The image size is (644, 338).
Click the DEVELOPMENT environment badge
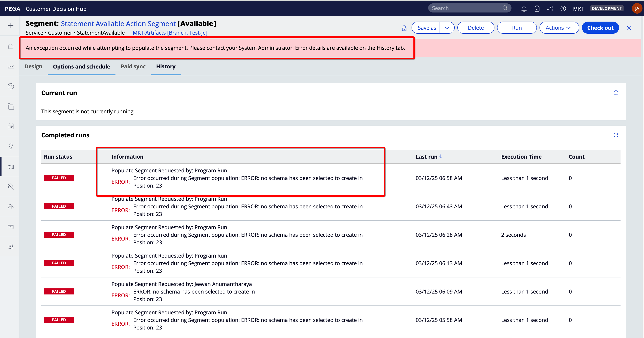point(607,8)
